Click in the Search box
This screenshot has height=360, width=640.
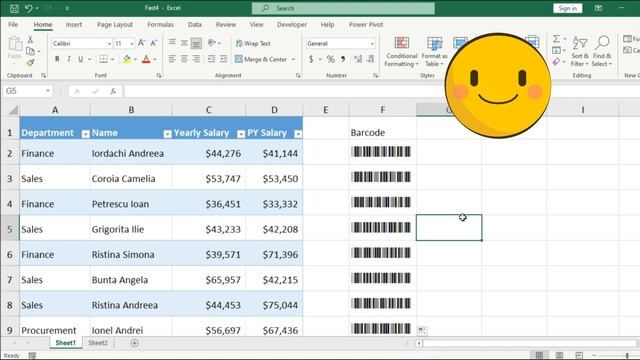pos(343,8)
